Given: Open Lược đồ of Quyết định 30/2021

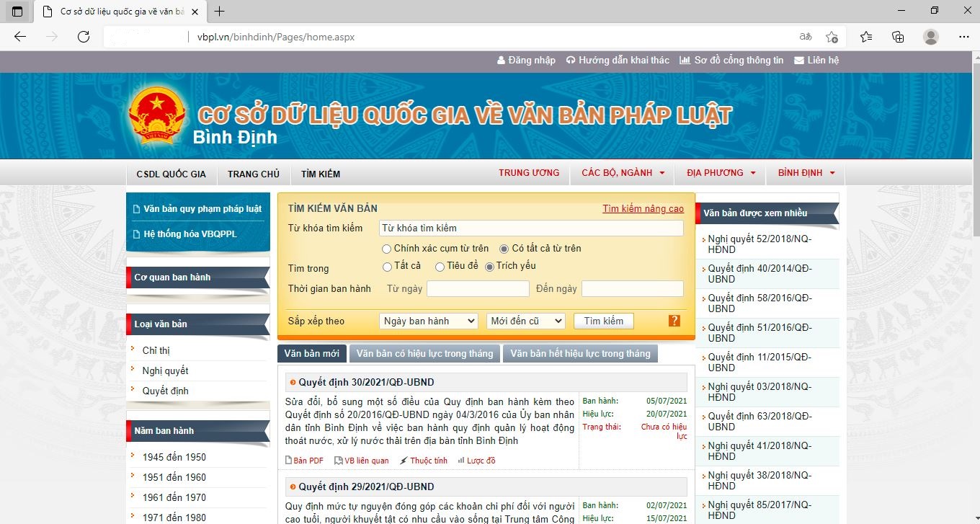Looking at the screenshot, I should pyautogui.click(x=477, y=461).
